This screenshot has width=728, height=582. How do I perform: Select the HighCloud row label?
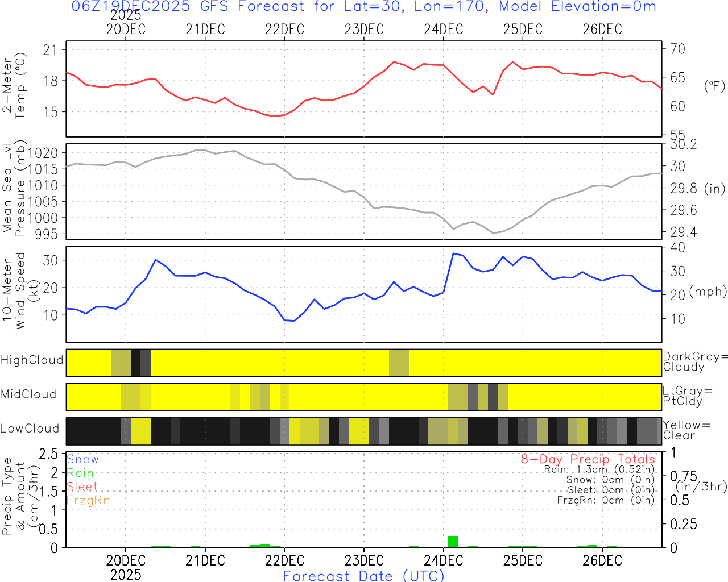[x=32, y=360]
